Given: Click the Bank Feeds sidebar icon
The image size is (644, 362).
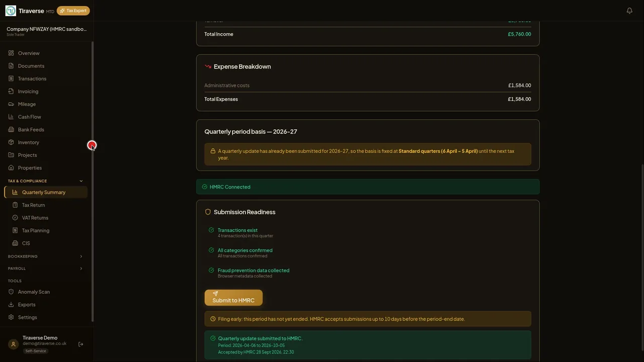Looking at the screenshot, I should click(x=11, y=130).
